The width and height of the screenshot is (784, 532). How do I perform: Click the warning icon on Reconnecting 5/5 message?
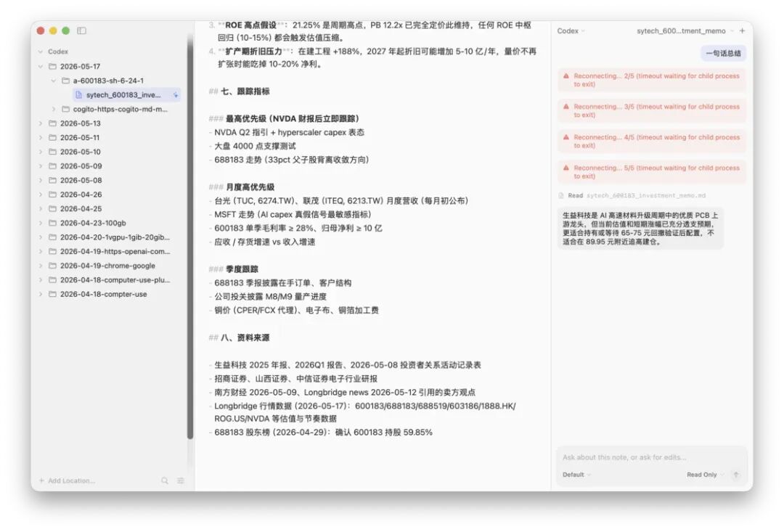pyautogui.click(x=566, y=168)
